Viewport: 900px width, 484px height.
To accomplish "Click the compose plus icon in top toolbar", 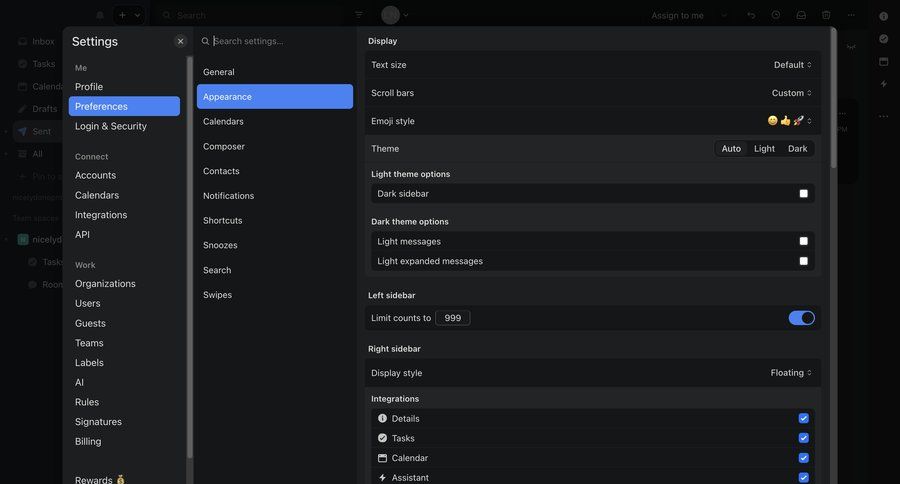I will coord(122,16).
